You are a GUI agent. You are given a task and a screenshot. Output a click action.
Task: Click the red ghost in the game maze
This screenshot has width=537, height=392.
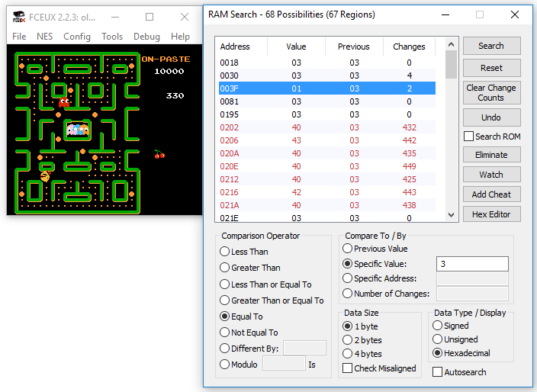[64, 102]
